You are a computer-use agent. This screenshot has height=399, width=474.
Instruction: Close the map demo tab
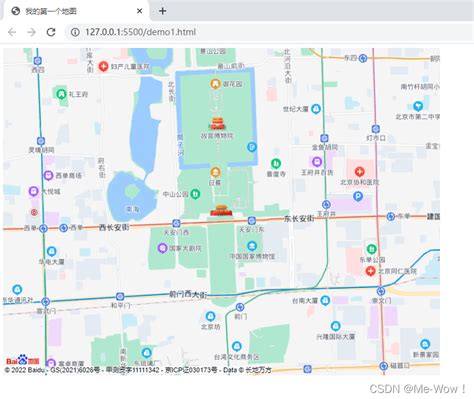tap(140, 11)
